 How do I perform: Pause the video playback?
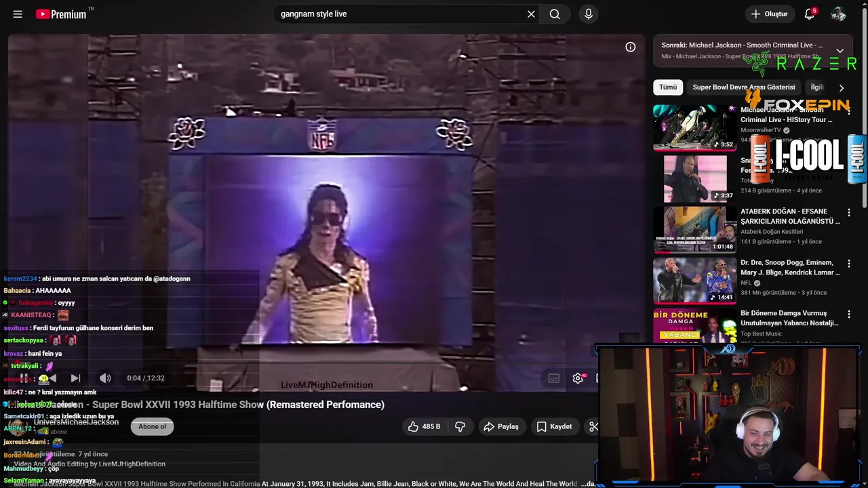(x=24, y=378)
